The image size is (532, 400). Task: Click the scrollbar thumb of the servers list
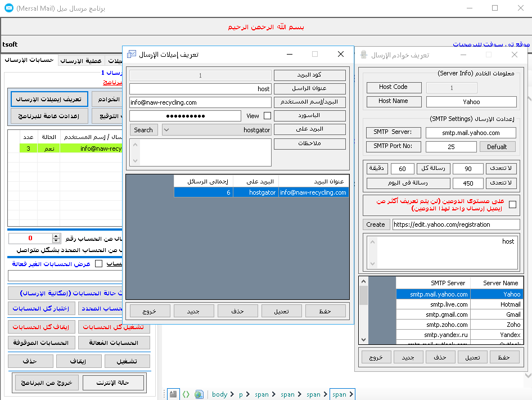click(364, 295)
